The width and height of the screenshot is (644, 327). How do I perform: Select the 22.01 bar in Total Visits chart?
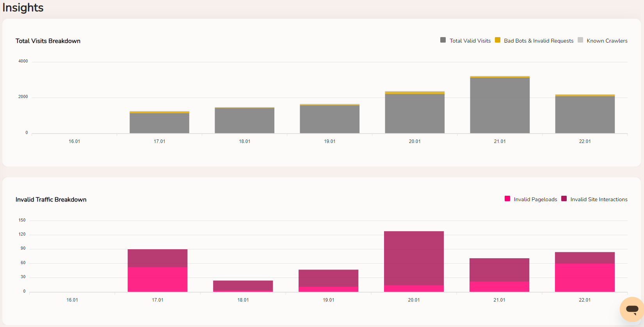coord(585,114)
